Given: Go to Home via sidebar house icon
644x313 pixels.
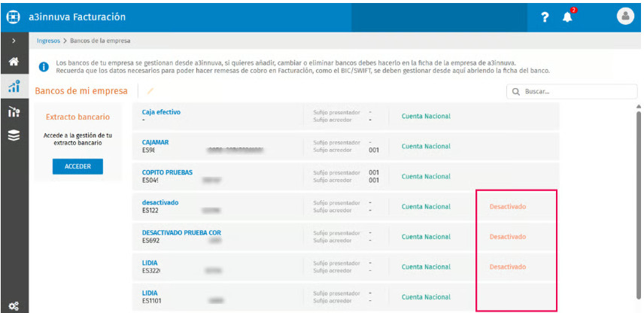Looking at the screenshot, I should click(14, 62).
